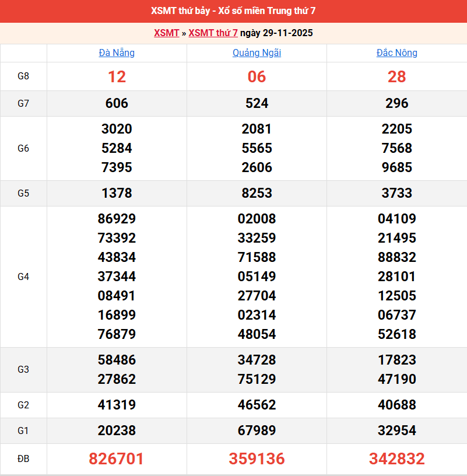This screenshot has height=476, width=467.
Task: Click the G8 result 28 for Đắc Nông
Action: click(x=396, y=77)
